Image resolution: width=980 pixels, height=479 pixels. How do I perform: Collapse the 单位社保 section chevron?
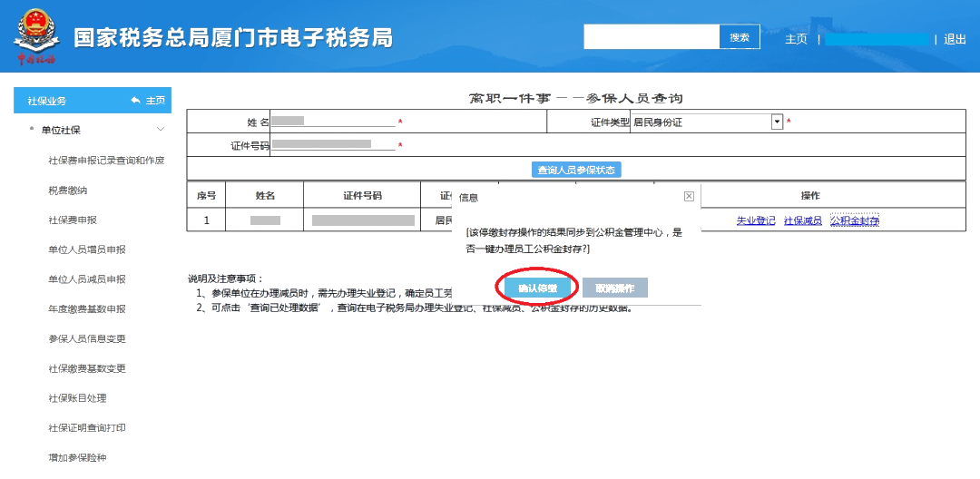pyautogui.click(x=161, y=130)
